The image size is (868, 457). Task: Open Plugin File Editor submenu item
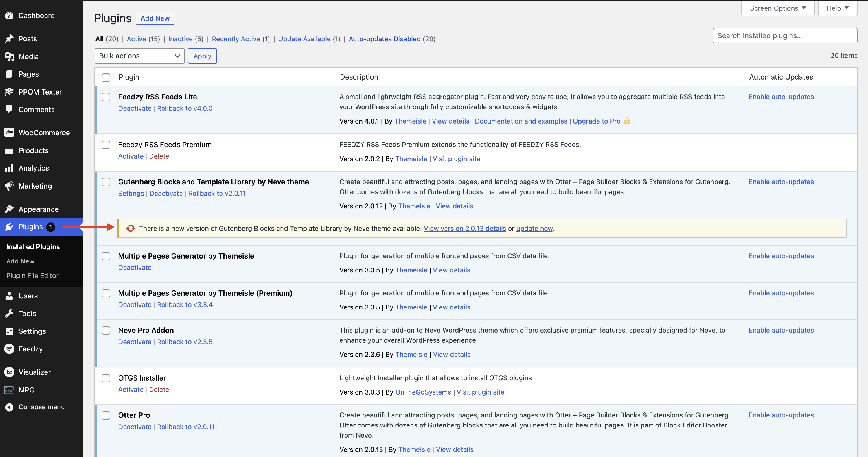pyautogui.click(x=32, y=275)
